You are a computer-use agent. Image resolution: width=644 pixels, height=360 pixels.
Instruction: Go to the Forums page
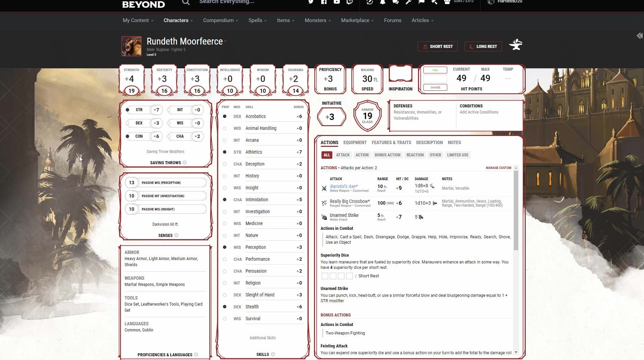click(x=393, y=20)
